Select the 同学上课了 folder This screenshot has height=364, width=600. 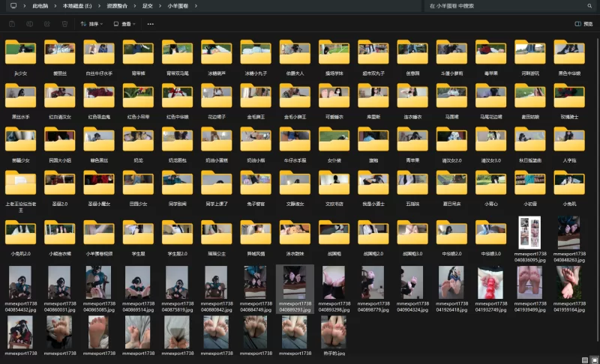click(x=217, y=188)
